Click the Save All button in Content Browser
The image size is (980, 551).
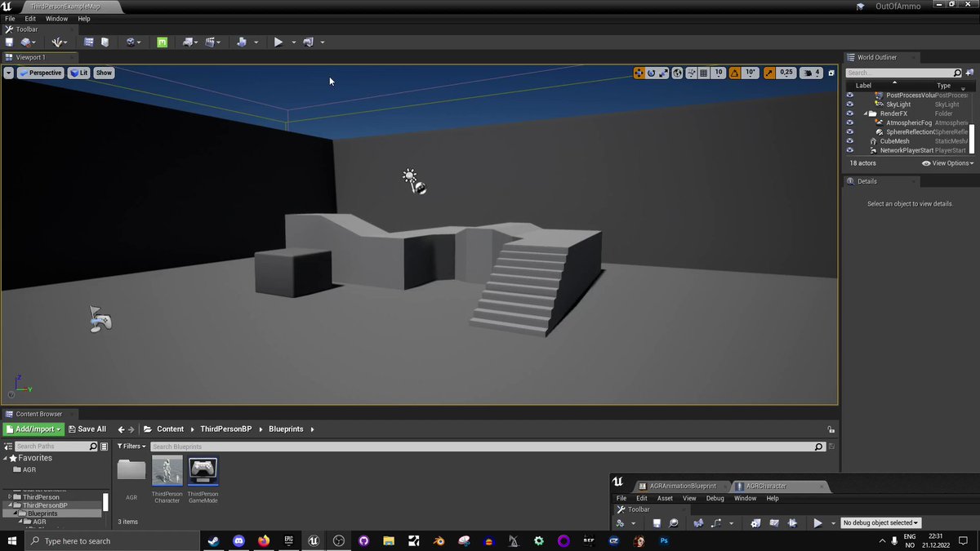(87, 429)
